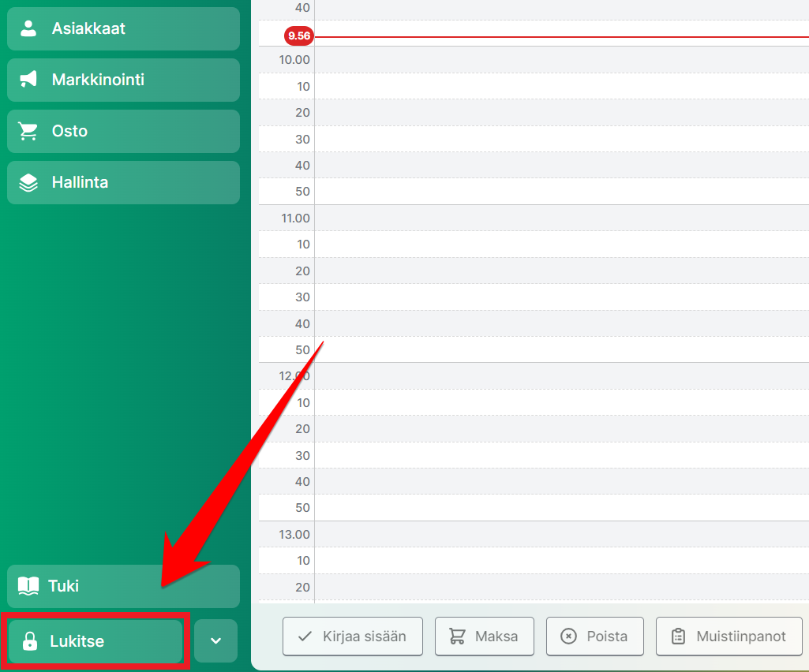Click the Osto shopping cart icon
Image resolution: width=809 pixels, height=672 pixels.
tap(28, 132)
